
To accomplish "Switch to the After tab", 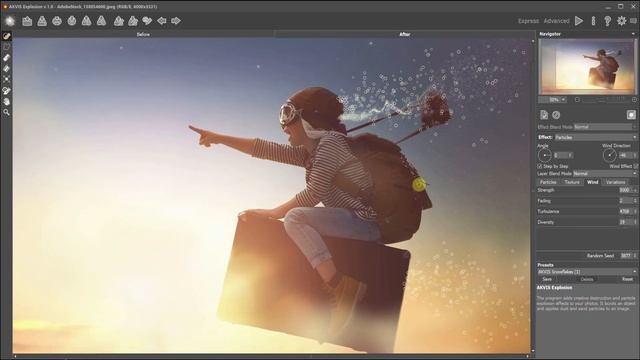I will coord(404,35).
